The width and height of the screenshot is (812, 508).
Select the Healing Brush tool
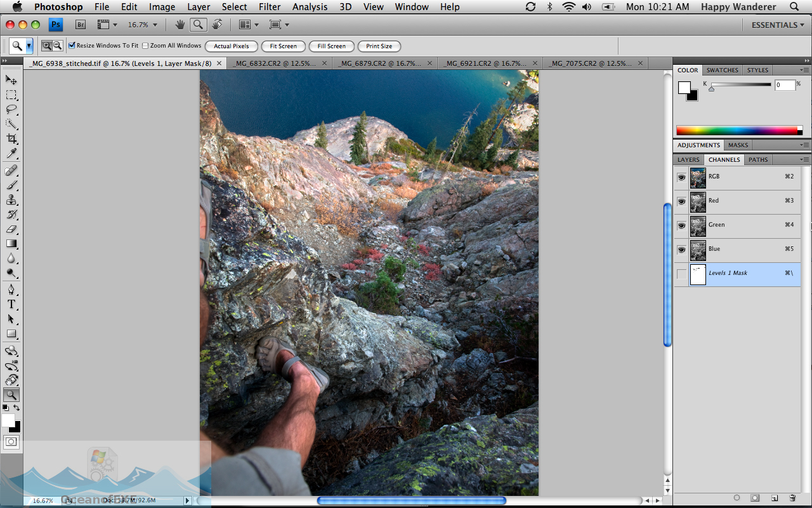pos(11,170)
